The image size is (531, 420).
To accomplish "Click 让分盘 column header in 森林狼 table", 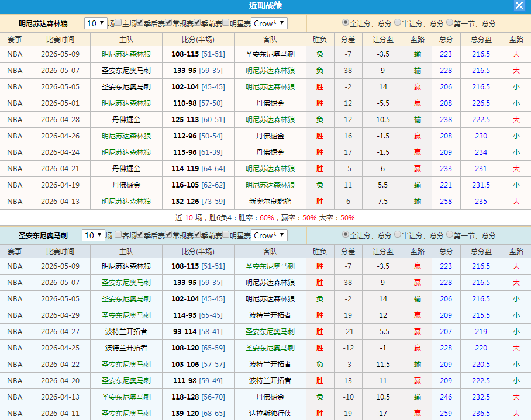I will 383,40.
